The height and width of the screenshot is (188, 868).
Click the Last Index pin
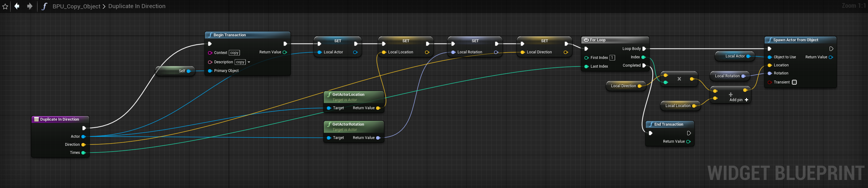pyautogui.click(x=586, y=66)
